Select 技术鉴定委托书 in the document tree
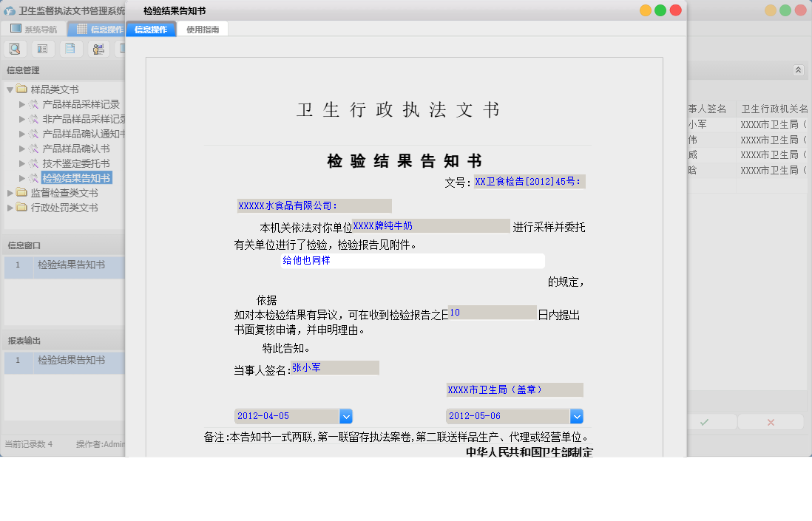Screen dimensions: 812x521 [77, 163]
